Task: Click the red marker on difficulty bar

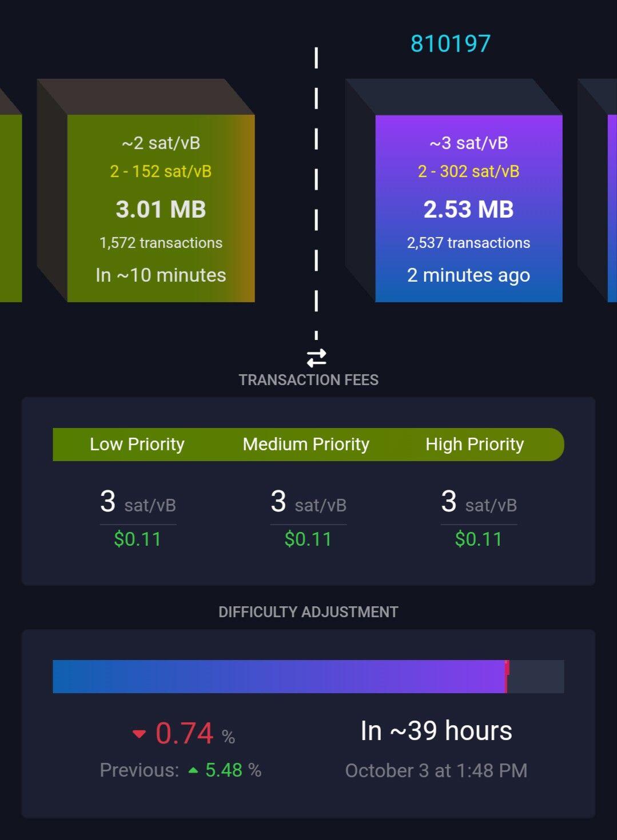Action: 507,677
